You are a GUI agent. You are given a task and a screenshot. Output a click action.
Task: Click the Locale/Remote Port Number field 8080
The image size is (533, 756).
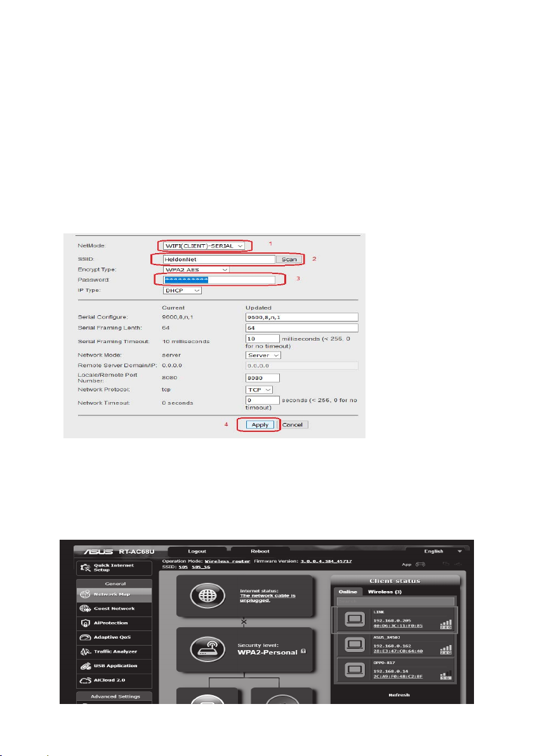(x=263, y=378)
